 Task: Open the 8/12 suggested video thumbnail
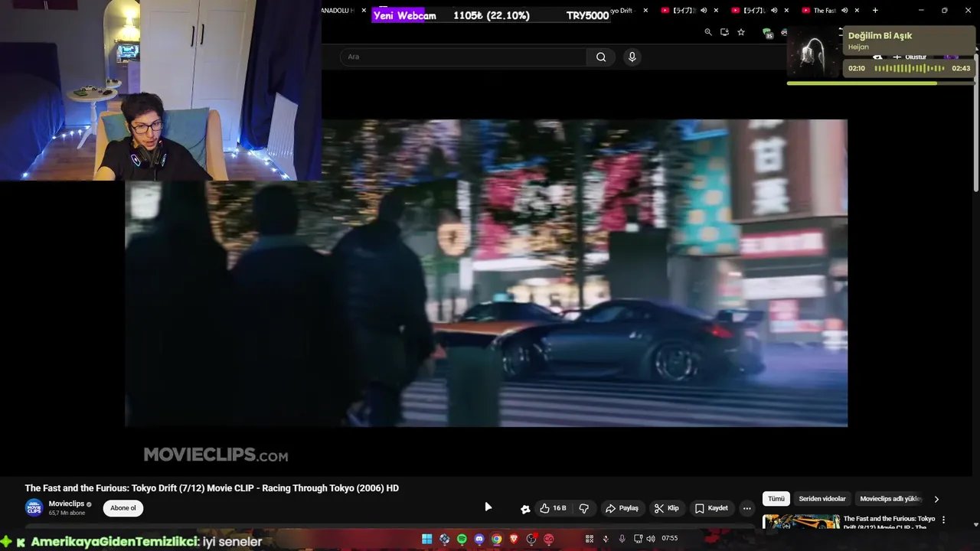801,522
